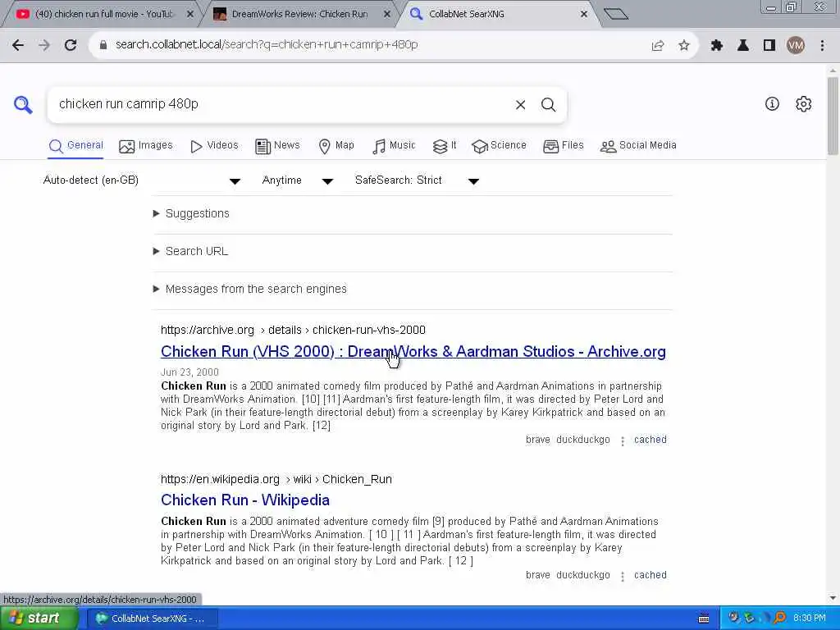Open result options dots for Wikipedia result

(622, 577)
